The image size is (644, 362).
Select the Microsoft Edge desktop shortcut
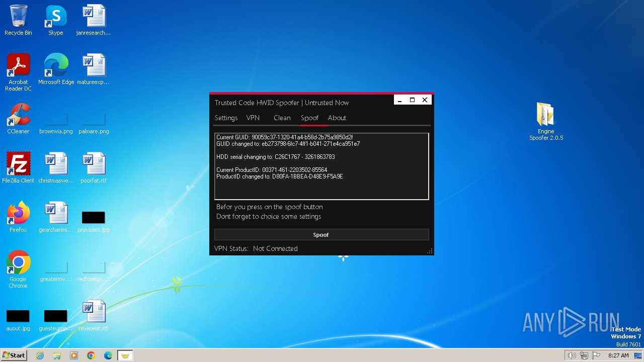point(56,69)
